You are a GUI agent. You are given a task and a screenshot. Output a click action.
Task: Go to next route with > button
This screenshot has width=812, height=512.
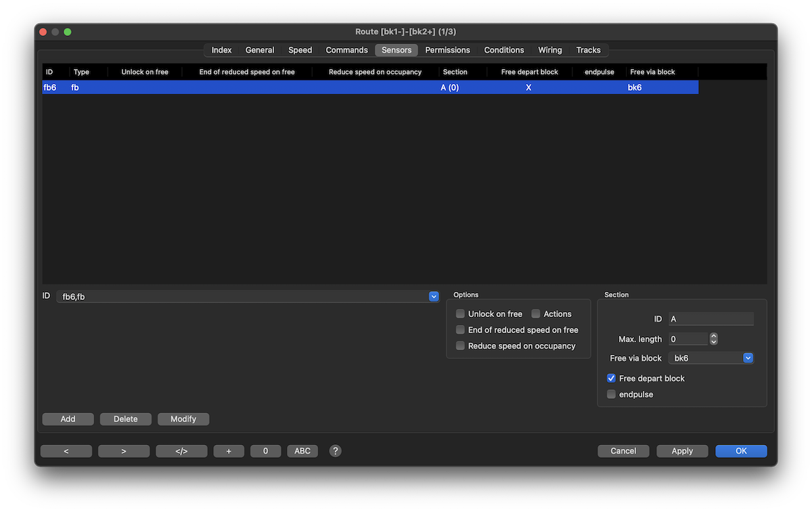124,451
